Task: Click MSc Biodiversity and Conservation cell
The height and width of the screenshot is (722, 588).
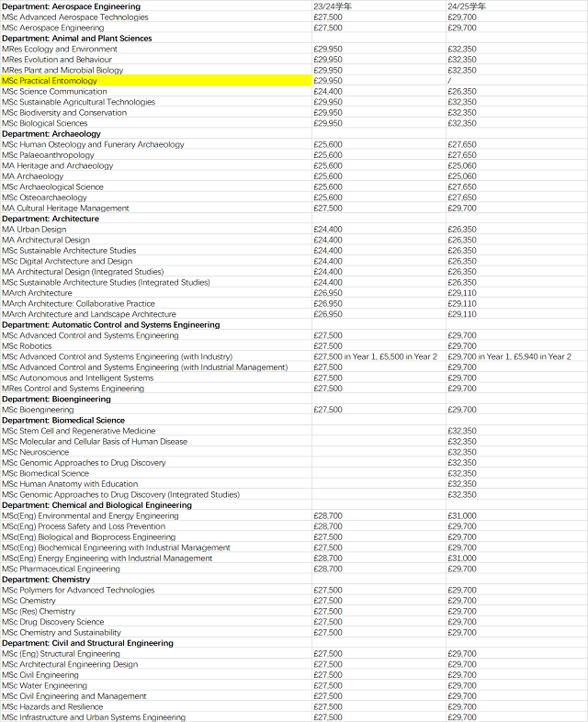Action: [156, 112]
